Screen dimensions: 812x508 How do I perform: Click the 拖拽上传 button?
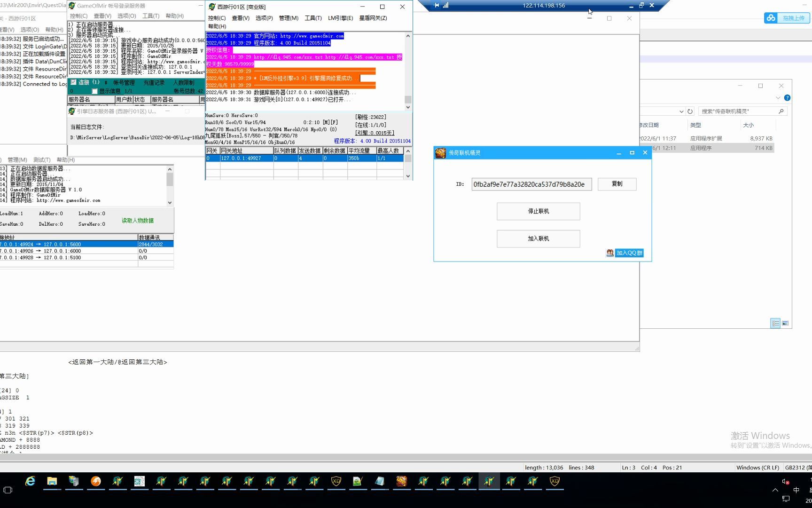(x=793, y=18)
